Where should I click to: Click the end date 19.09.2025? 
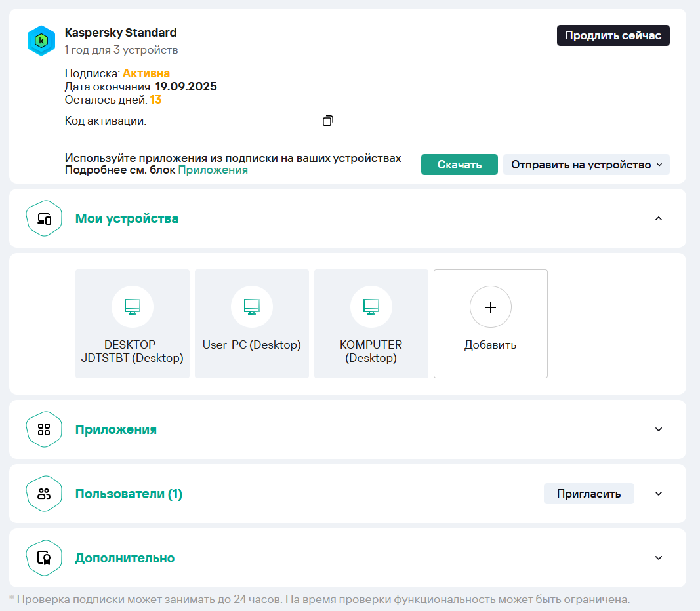coord(186,87)
